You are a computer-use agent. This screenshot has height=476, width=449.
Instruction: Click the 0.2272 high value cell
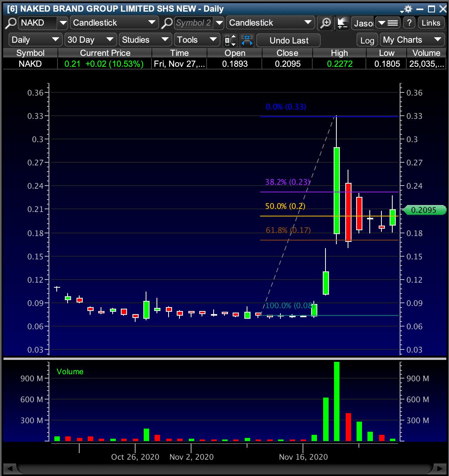click(x=339, y=64)
